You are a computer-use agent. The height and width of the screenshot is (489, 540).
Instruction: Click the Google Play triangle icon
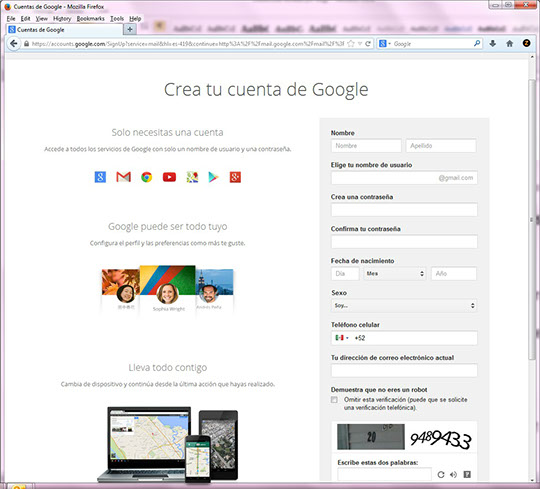(213, 177)
